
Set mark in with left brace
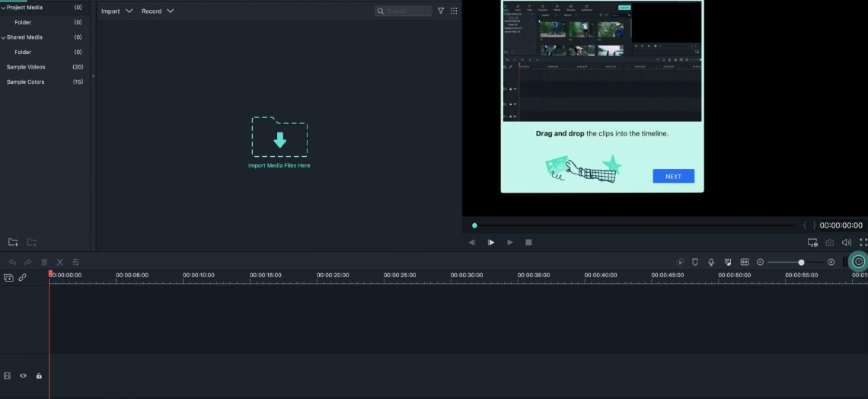pos(804,225)
